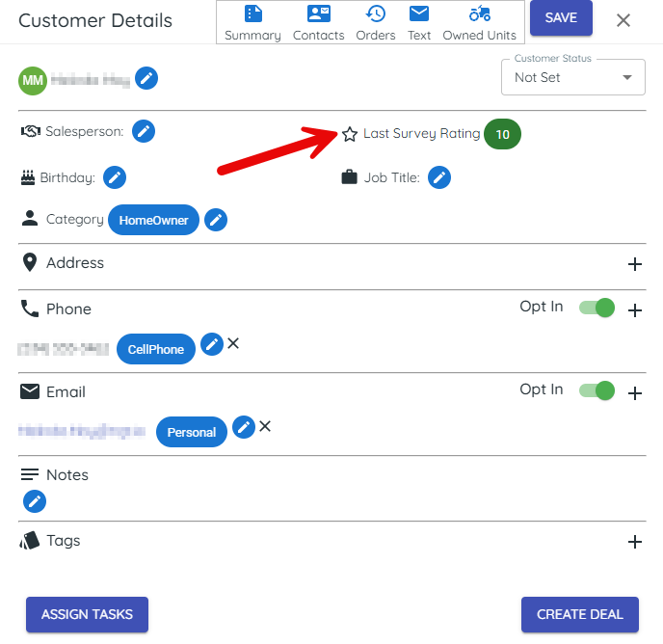The height and width of the screenshot is (644, 663).
Task: Remove the Personal email entry
Action: [x=265, y=426]
